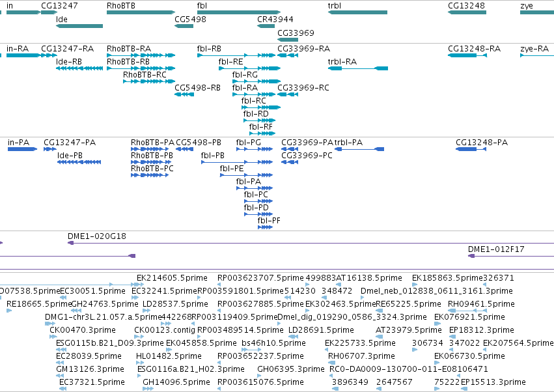
Task: Click the CG13247-RA transcript label
Action: pos(68,48)
